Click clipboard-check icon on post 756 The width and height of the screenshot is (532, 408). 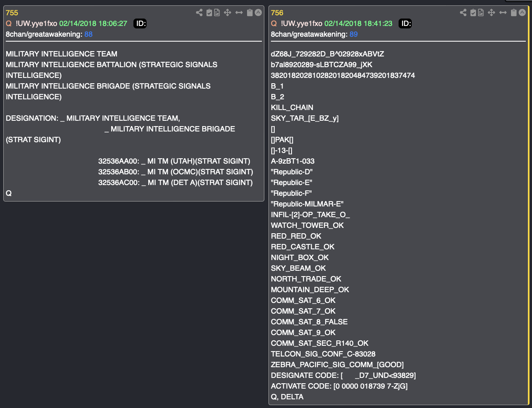(x=473, y=13)
